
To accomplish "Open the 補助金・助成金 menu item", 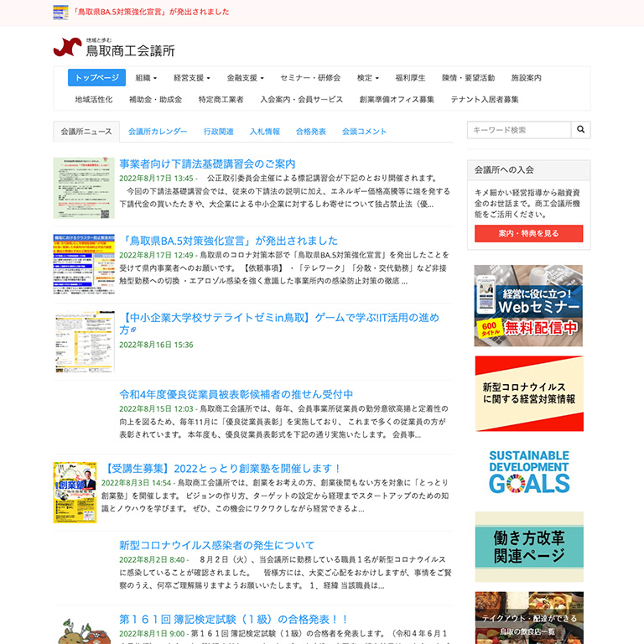I will pyautogui.click(x=156, y=100).
